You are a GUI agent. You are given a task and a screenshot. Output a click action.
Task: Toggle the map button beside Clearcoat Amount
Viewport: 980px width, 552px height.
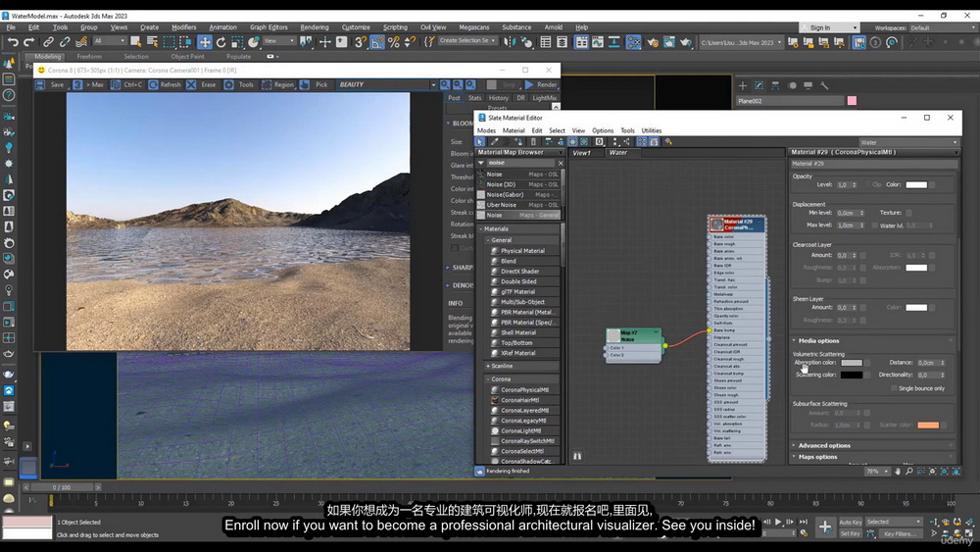[x=863, y=255]
